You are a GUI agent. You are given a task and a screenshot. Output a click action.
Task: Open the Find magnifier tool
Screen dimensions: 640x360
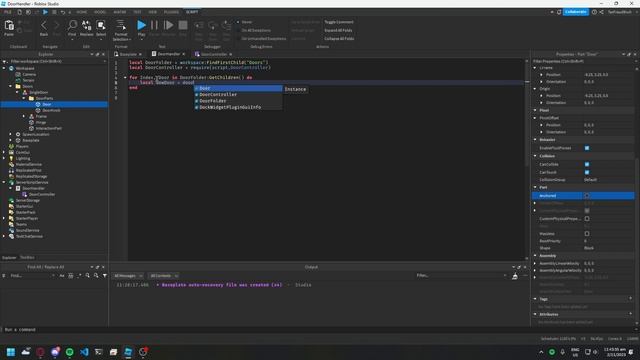click(x=72, y=26)
